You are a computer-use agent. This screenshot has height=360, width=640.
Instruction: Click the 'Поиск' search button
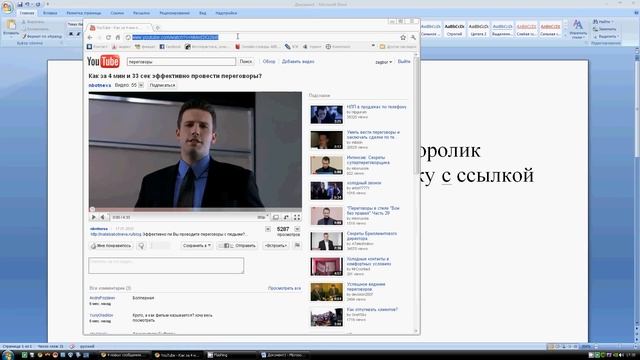246,62
